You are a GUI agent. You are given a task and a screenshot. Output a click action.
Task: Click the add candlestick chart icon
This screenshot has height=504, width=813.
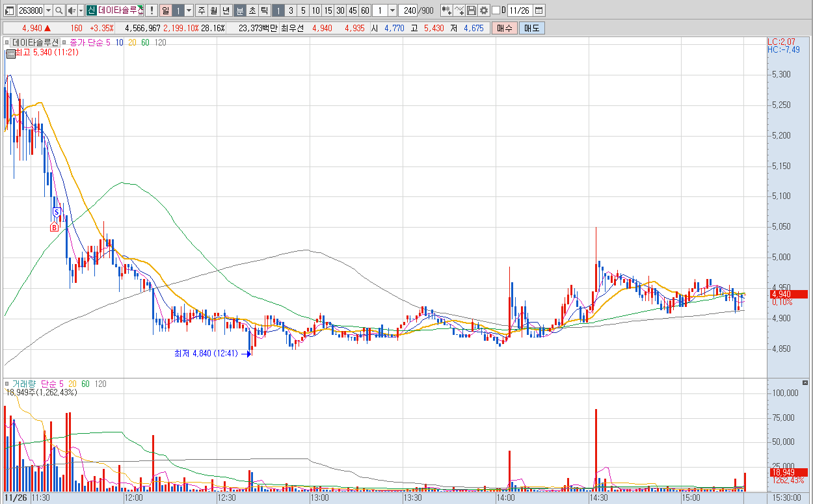click(x=447, y=10)
